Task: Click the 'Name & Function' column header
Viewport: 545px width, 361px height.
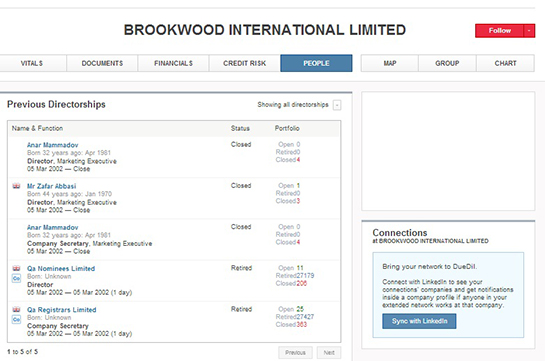Action: [37, 128]
